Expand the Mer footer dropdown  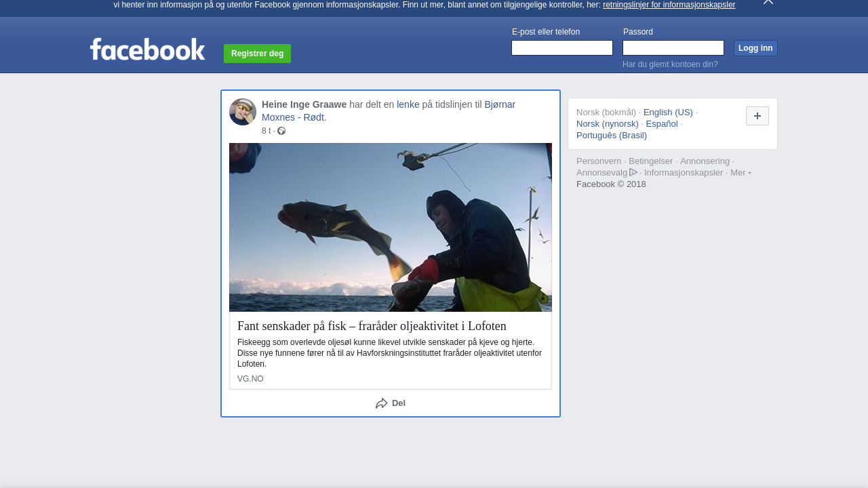click(741, 173)
